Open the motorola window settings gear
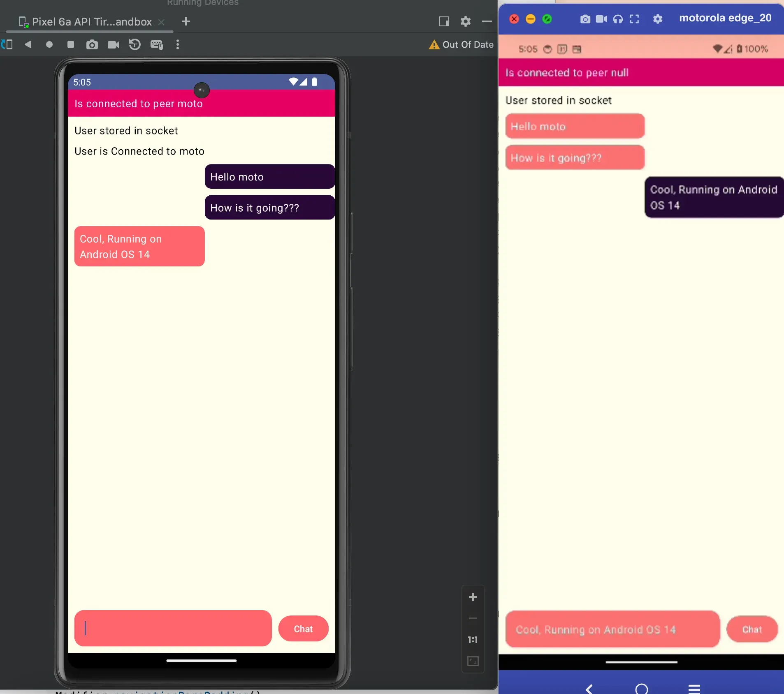 click(x=658, y=19)
